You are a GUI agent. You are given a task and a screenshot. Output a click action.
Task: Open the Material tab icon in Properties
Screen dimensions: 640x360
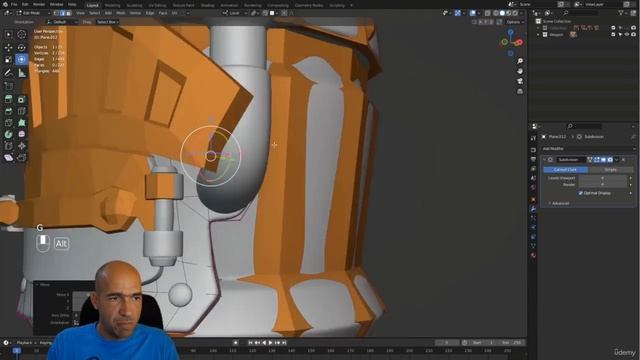click(x=533, y=256)
